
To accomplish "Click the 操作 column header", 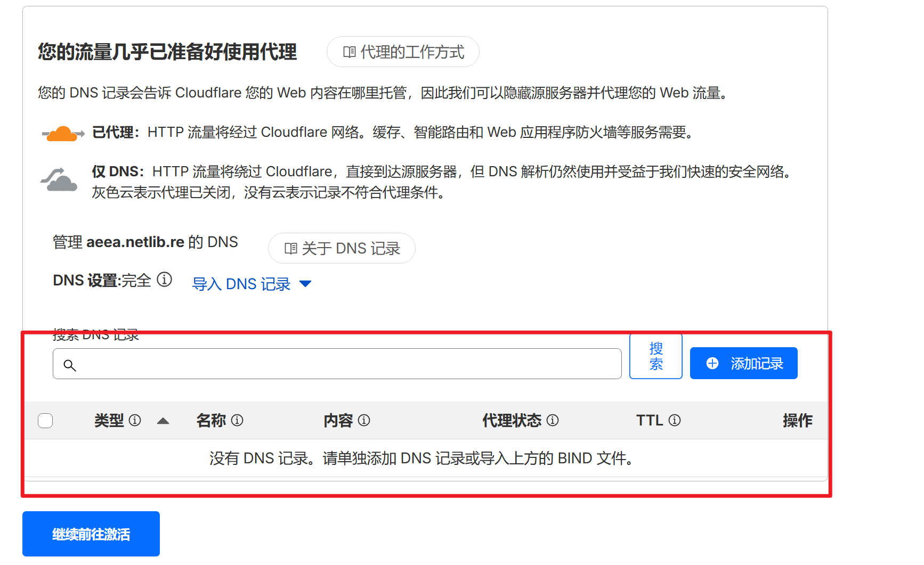I will click(x=797, y=421).
